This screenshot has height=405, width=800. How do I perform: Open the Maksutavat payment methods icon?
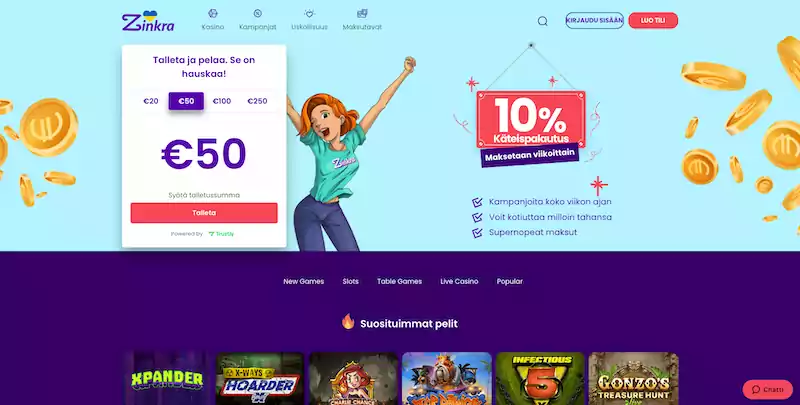(362, 13)
